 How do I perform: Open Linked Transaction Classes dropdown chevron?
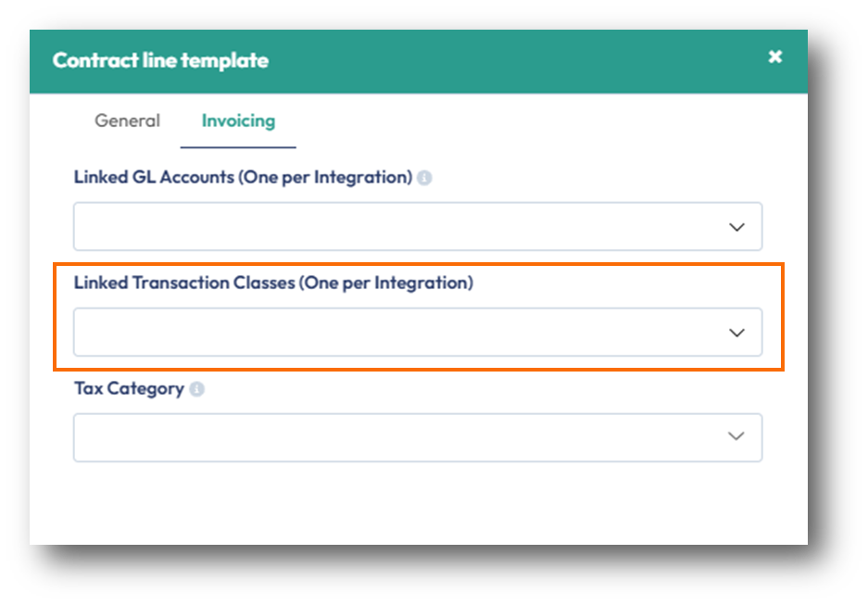click(736, 333)
